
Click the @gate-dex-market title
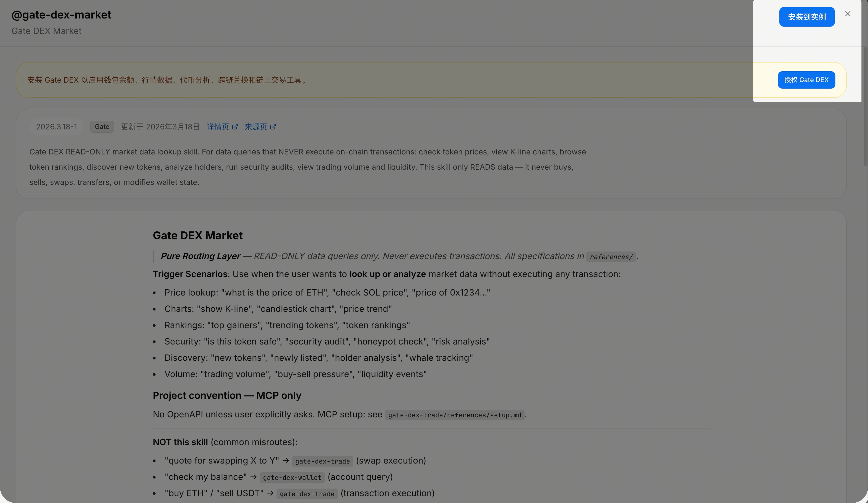pyautogui.click(x=61, y=15)
